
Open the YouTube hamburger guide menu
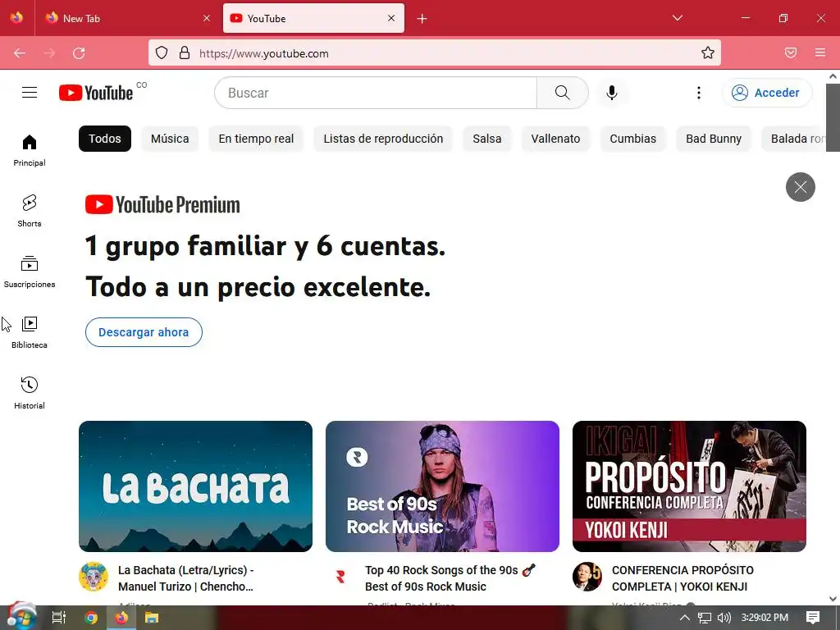click(30, 93)
